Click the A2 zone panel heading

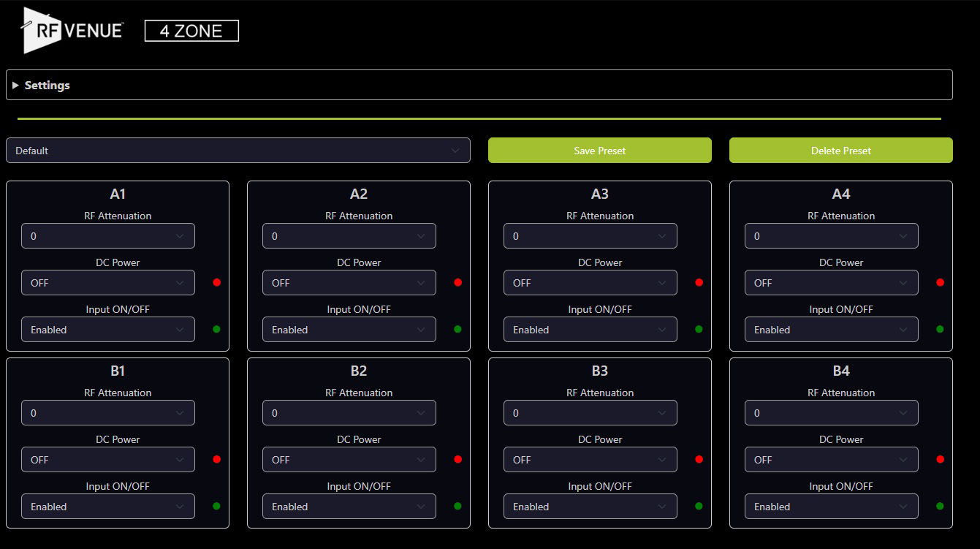(358, 194)
